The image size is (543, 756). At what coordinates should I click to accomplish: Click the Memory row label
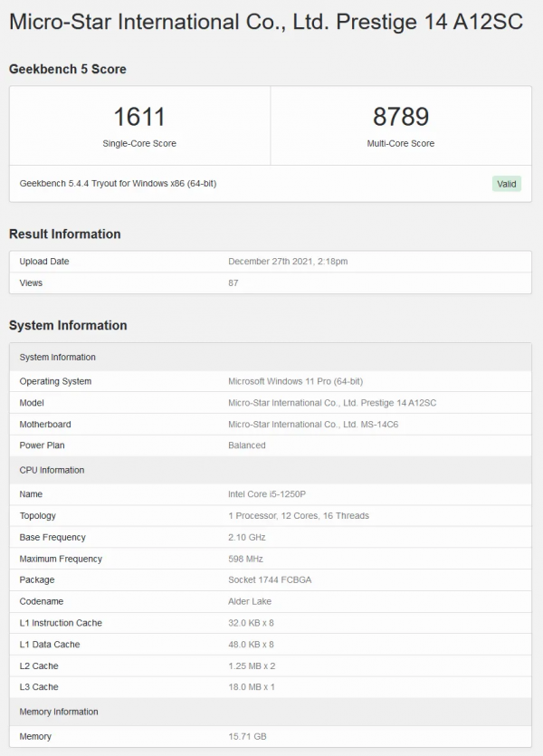(x=35, y=736)
